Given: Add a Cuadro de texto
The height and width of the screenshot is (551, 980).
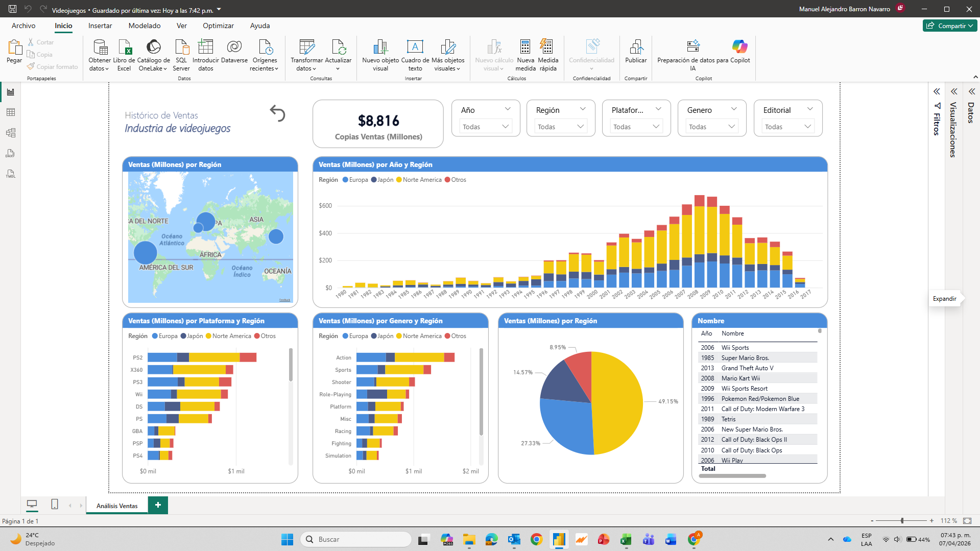Looking at the screenshot, I should tap(415, 55).
